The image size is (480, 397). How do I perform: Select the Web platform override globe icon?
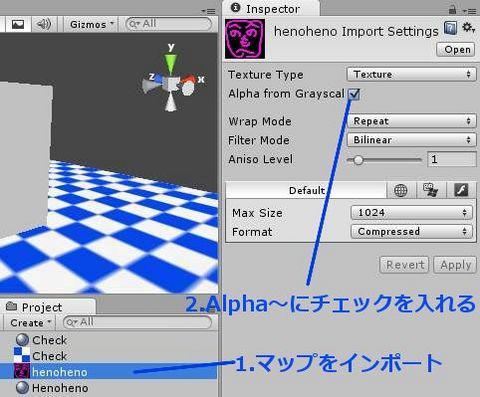pos(401,191)
